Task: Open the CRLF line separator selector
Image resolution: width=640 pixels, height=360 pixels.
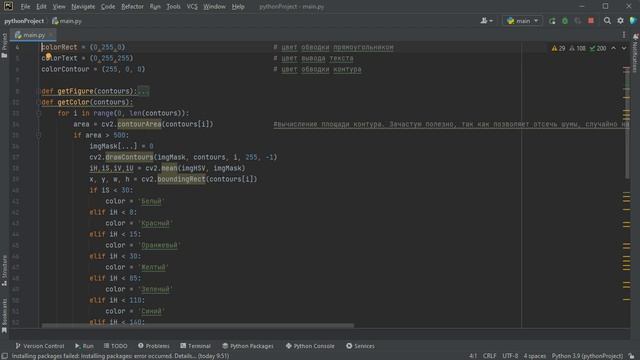Action: 489,356
